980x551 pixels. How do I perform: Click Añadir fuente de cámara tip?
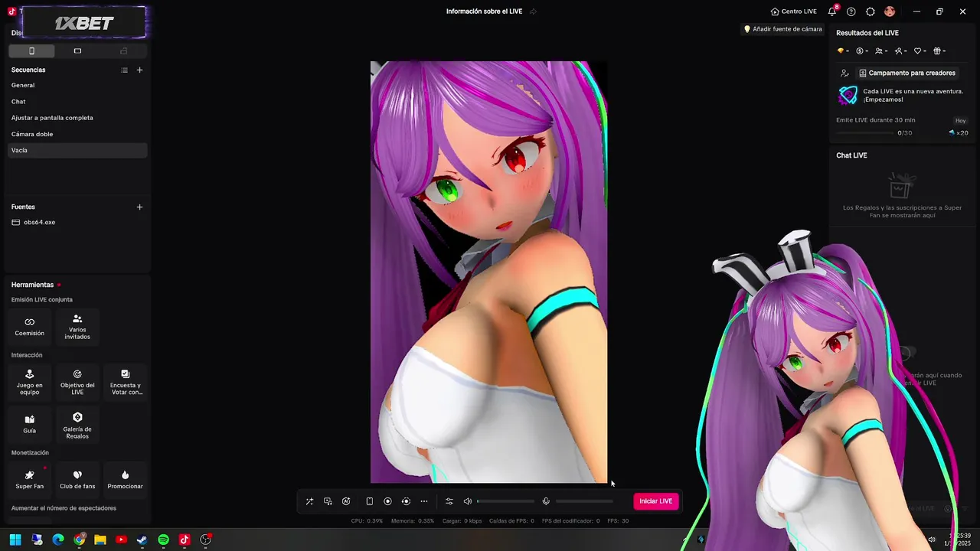[782, 29]
